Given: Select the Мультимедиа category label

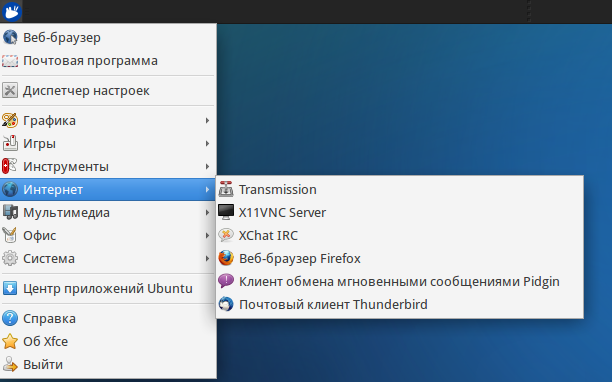Looking at the screenshot, I should (66, 213).
